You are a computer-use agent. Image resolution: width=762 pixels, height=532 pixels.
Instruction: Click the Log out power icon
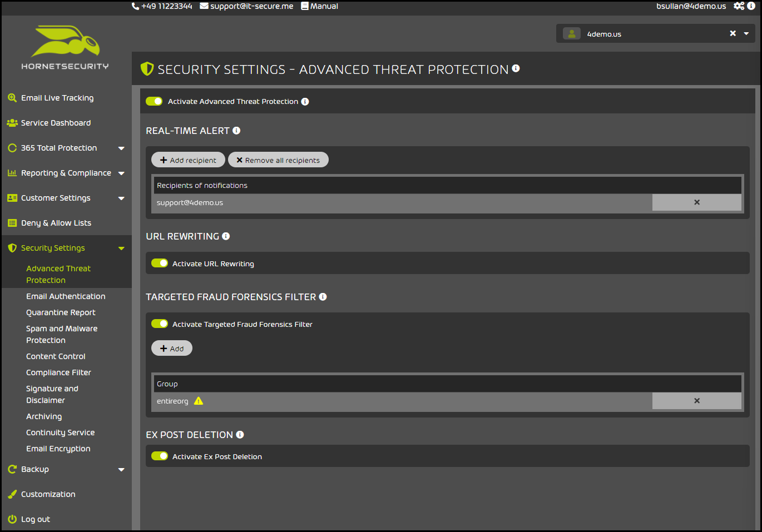pos(12,519)
